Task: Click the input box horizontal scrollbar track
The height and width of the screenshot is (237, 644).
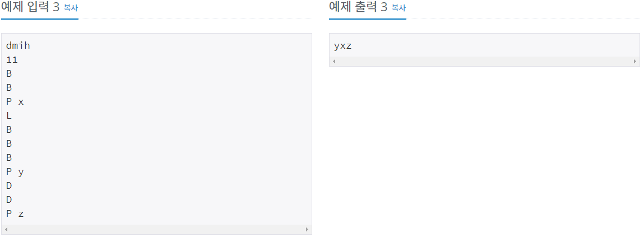Action: click(156, 230)
